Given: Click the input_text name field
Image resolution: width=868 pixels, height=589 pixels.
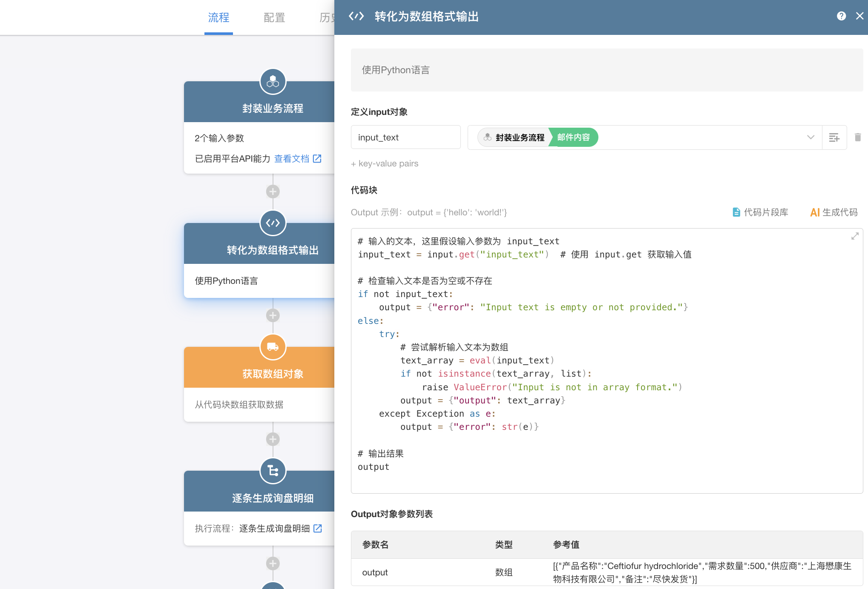Looking at the screenshot, I should pyautogui.click(x=405, y=137).
